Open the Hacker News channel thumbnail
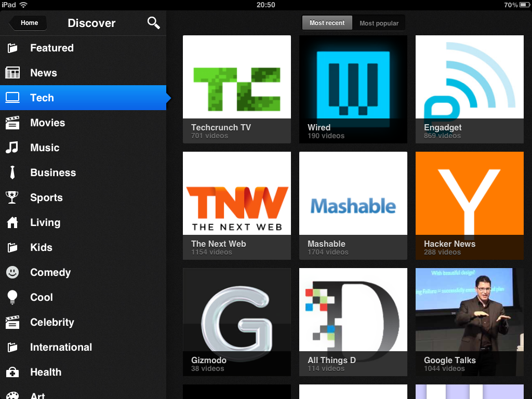 tap(470, 206)
